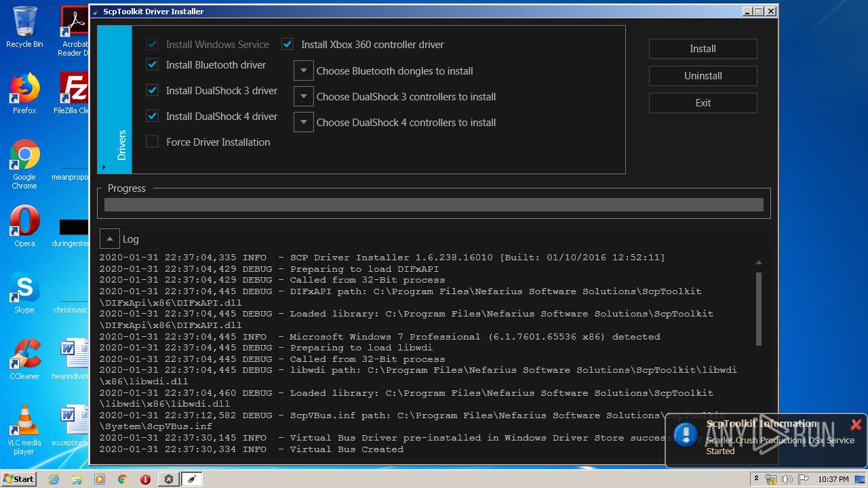Click the Exit button
This screenshot has height=488, width=868.
tap(703, 103)
